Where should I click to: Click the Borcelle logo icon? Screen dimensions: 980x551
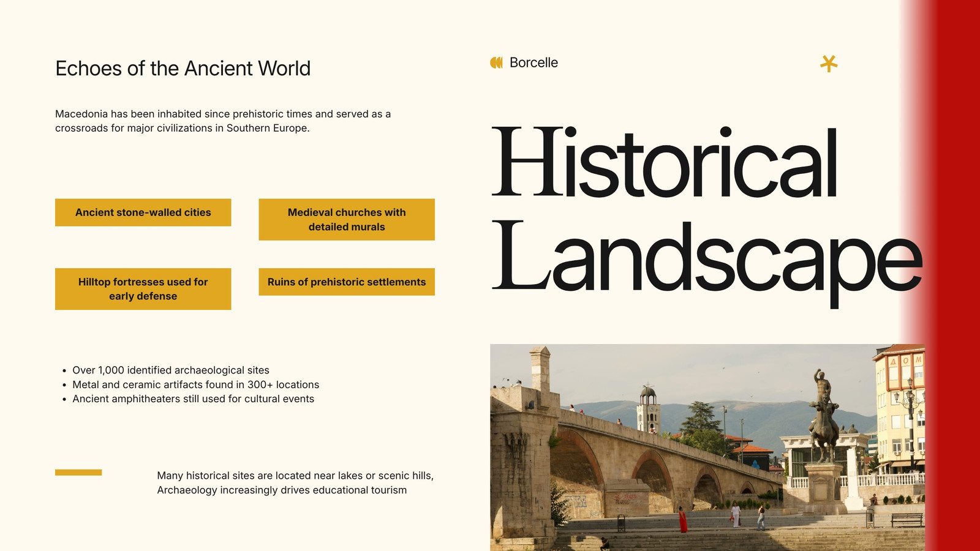click(x=496, y=62)
